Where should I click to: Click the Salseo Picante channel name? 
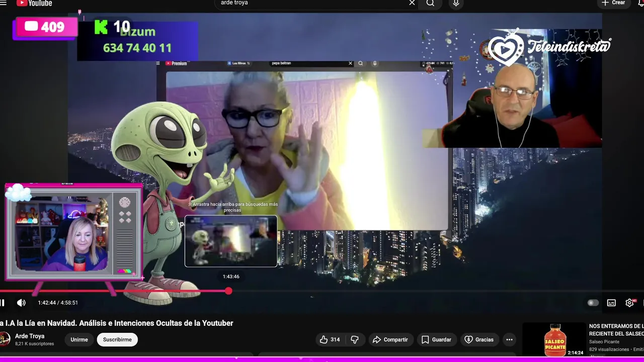coord(604,342)
